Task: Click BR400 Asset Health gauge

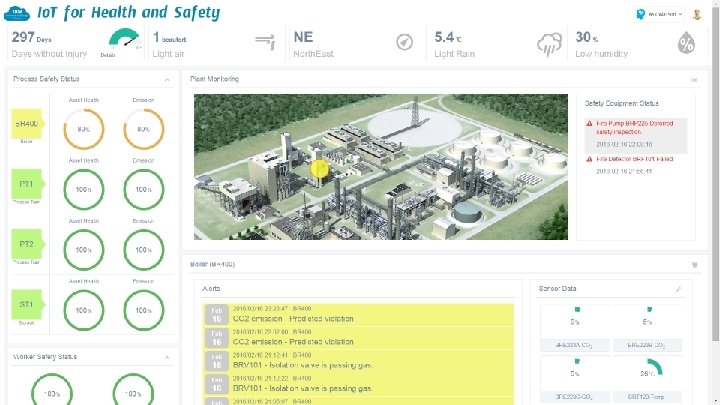Action: (x=84, y=129)
